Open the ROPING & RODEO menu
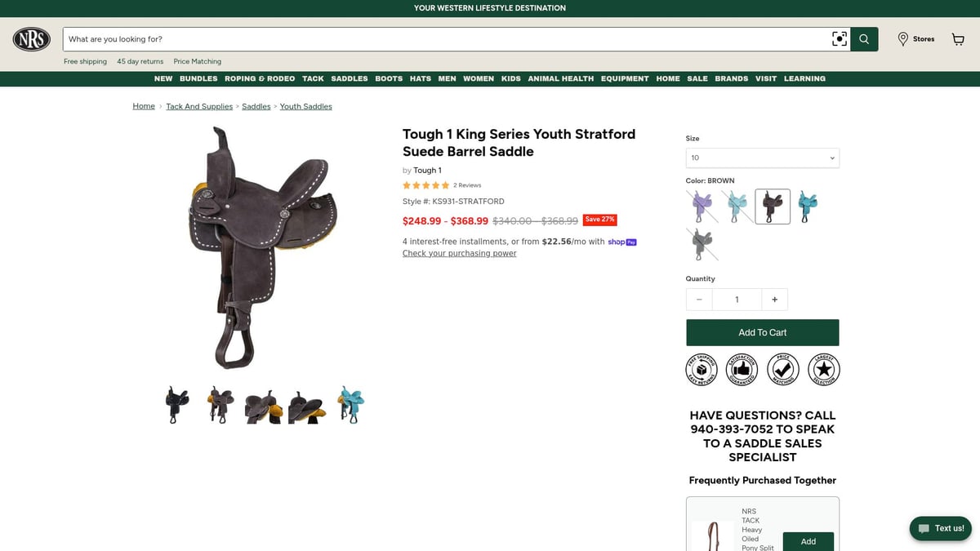The image size is (980, 551). pos(260,78)
